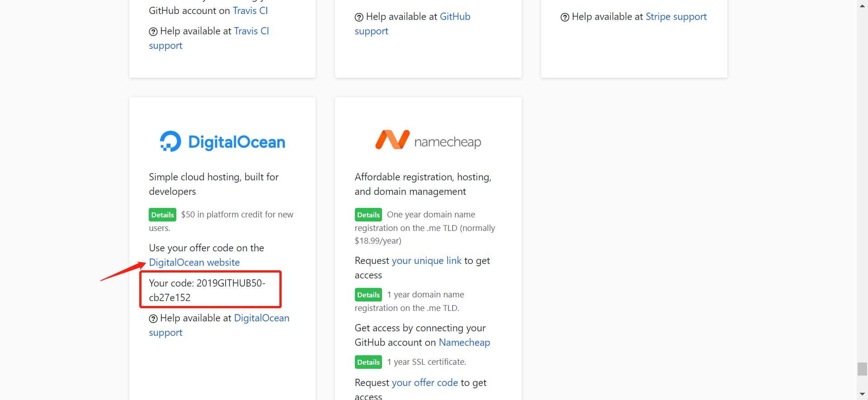The width and height of the screenshot is (868, 400).
Task: Click the DigitalOcean website link
Action: coord(194,263)
